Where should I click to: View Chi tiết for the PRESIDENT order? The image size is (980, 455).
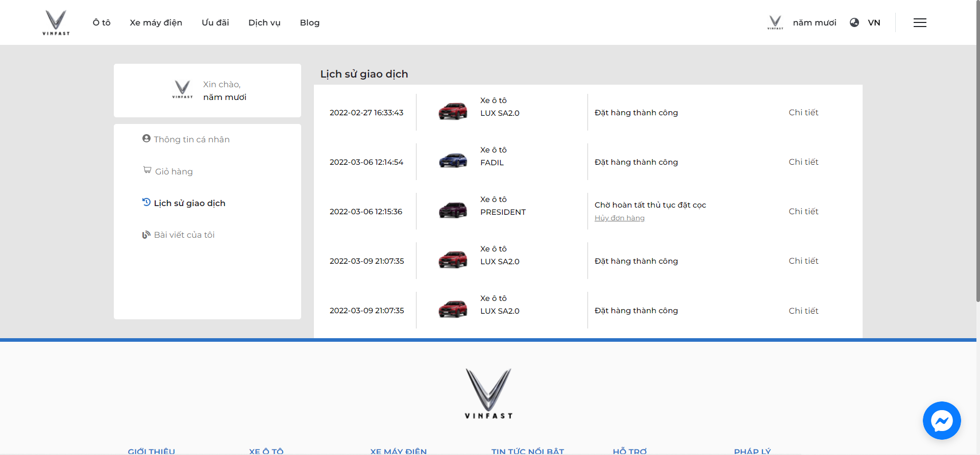click(x=803, y=211)
